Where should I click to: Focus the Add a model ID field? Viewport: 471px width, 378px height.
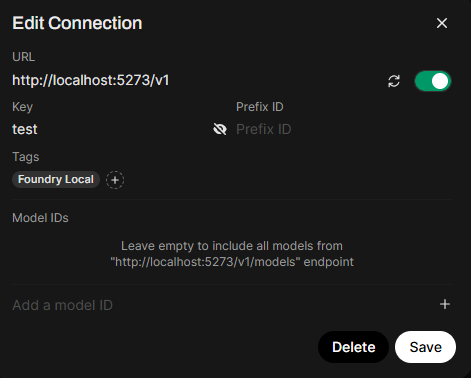[223, 305]
